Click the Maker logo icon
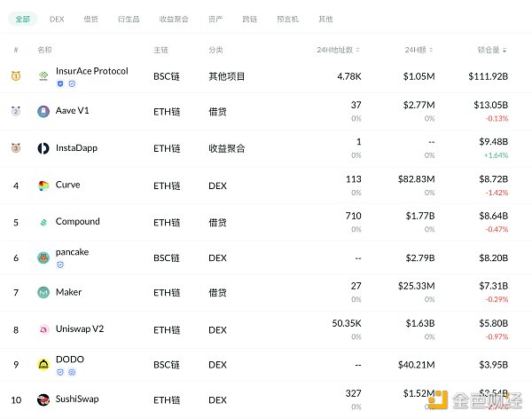This screenshot has height=419, width=532. pos(43,292)
